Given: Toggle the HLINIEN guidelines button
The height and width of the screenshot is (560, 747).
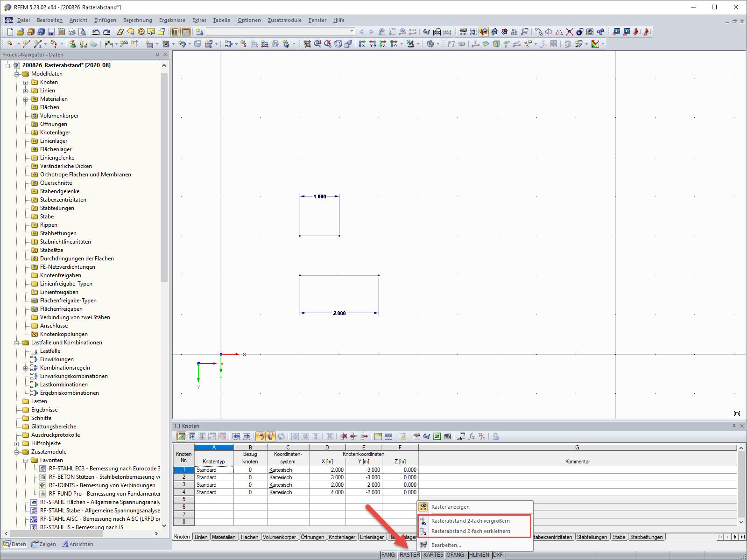Looking at the screenshot, I should click(479, 555).
